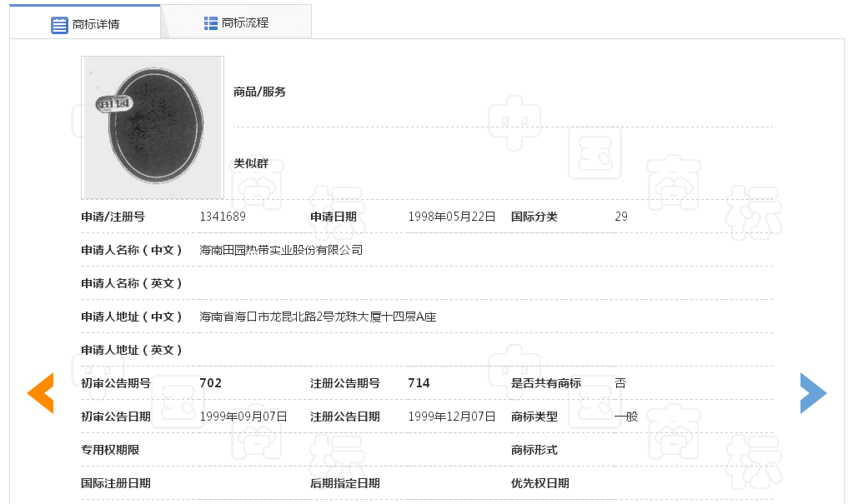This screenshot has height=504, width=848.
Task: Click the 申请/注册号 label
Action: (x=113, y=217)
